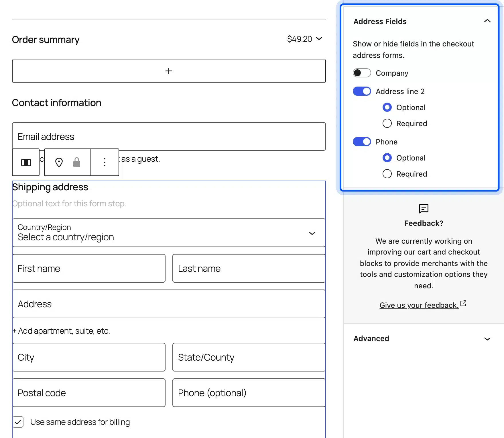Click the select parent block columns icon
Image resolution: width=504 pixels, height=438 pixels.
pos(26,163)
